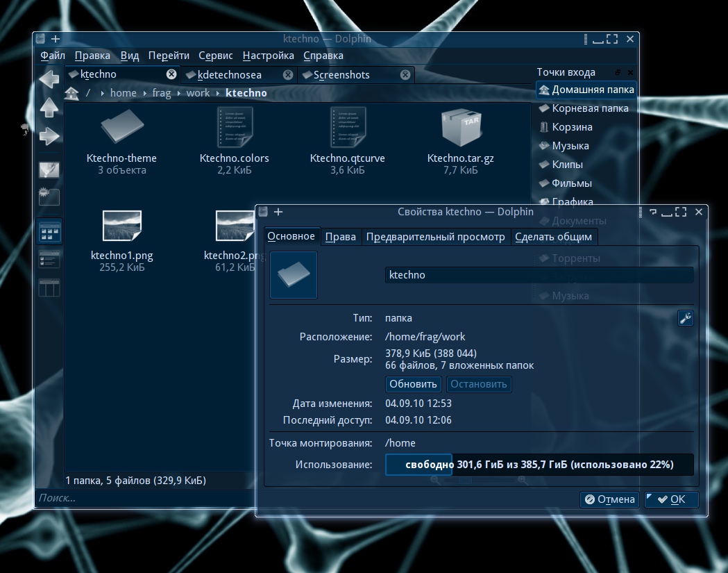Go back using the left arrow toolbar icon

click(x=49, y=78)
